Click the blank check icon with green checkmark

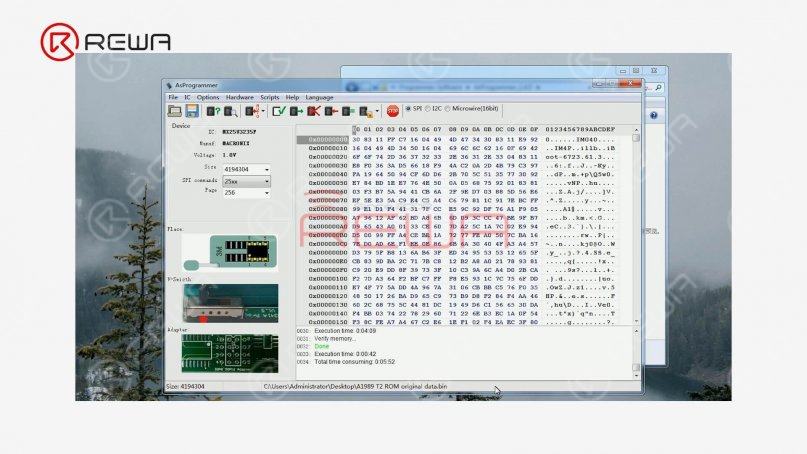click(279, 111)
